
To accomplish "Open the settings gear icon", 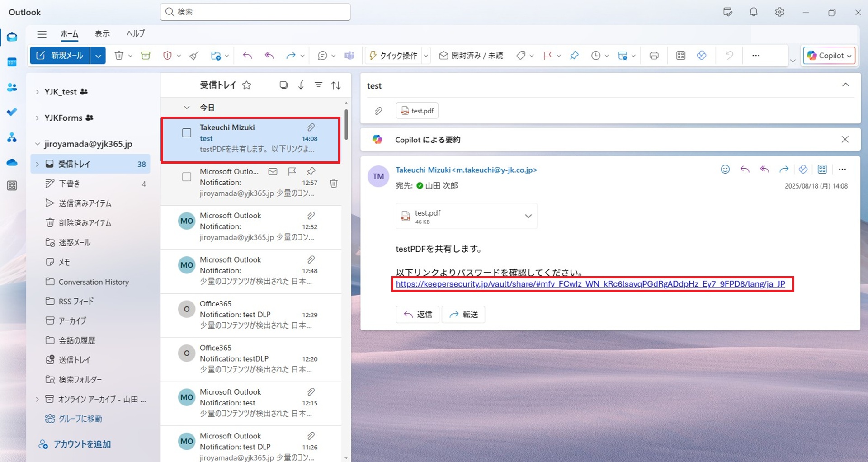I will coord(779,12).
